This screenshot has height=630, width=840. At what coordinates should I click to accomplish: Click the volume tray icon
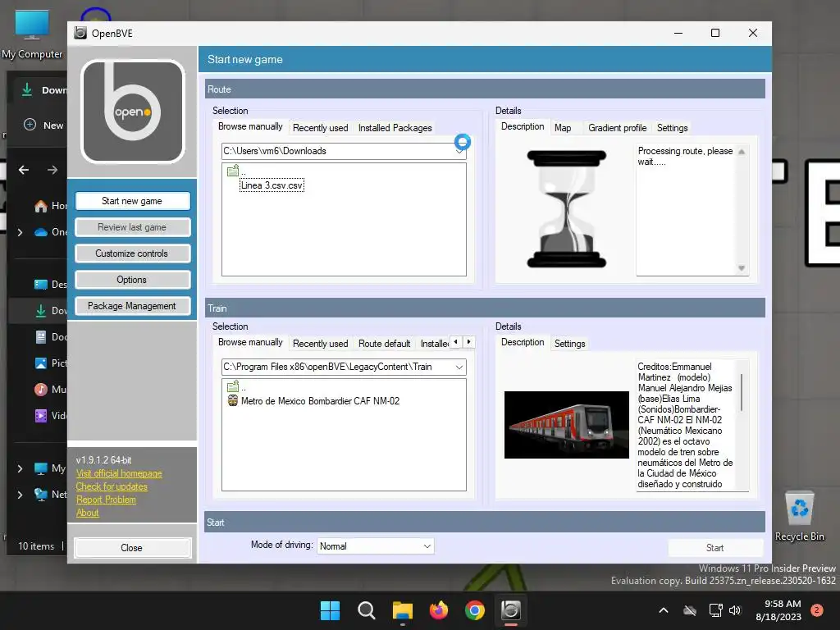(735, 610)
